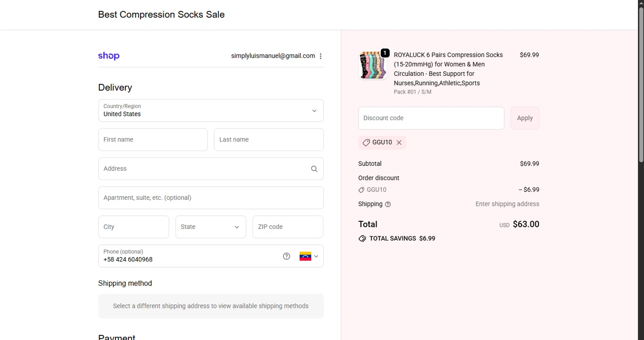Click the Total Savings tag icon
The image size is (644, 340).
coord(362,239)
